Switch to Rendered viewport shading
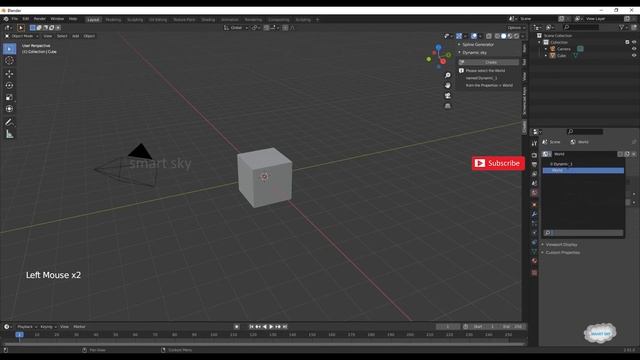Image resolution: width=640 pixels, height=360 pixels. click(516, 36)
